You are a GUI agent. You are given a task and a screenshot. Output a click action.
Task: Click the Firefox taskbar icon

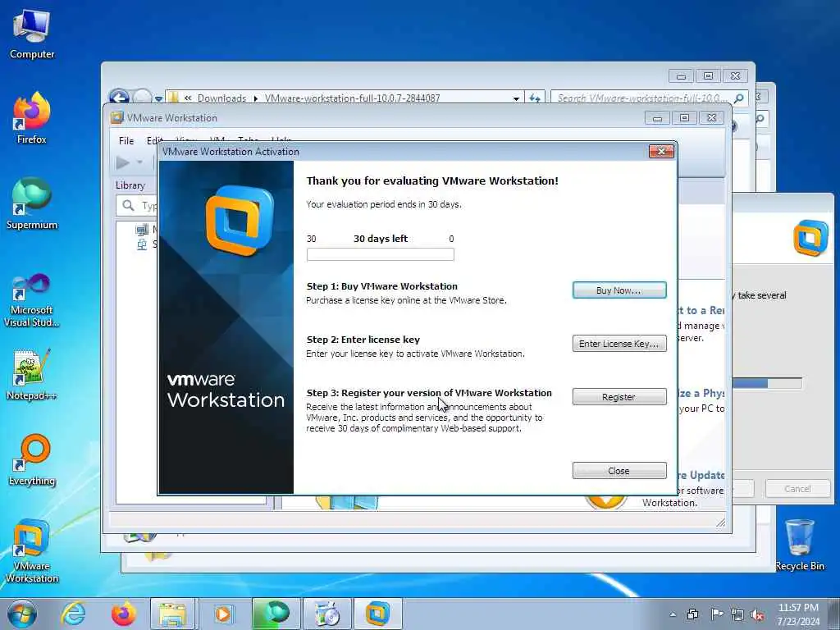(x=124, y=614)
